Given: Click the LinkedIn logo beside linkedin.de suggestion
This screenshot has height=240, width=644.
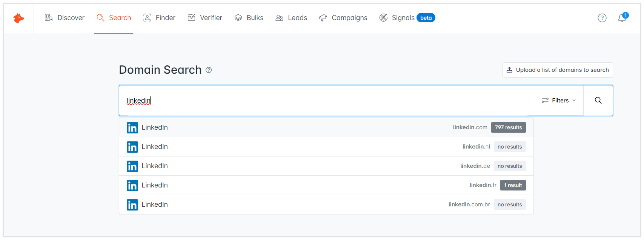Looking at the screenshot, I should [132, 166].
